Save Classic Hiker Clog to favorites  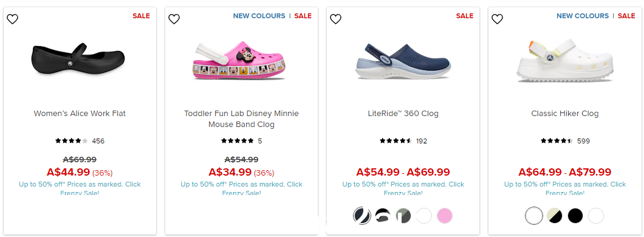498,19
